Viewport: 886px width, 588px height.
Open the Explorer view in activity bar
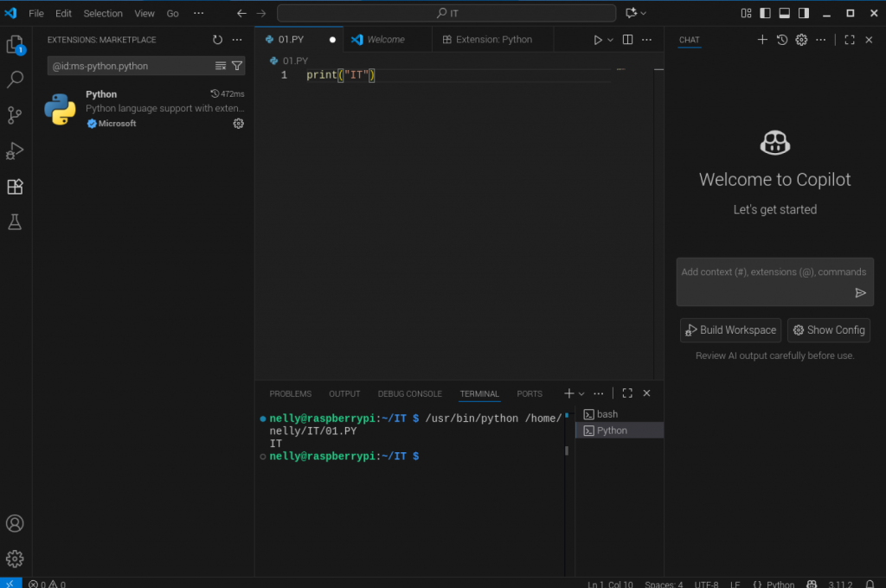coord(15,45)
